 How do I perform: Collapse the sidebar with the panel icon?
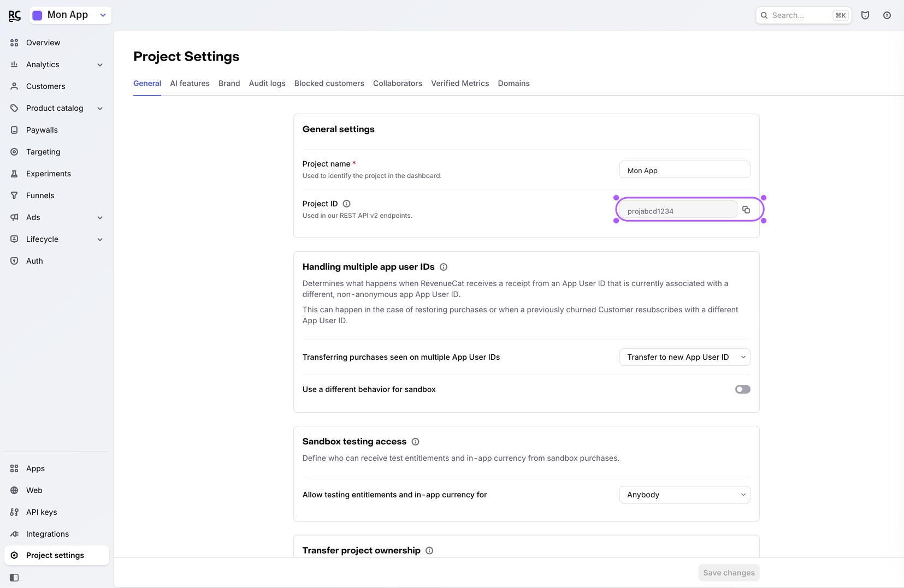14,578
